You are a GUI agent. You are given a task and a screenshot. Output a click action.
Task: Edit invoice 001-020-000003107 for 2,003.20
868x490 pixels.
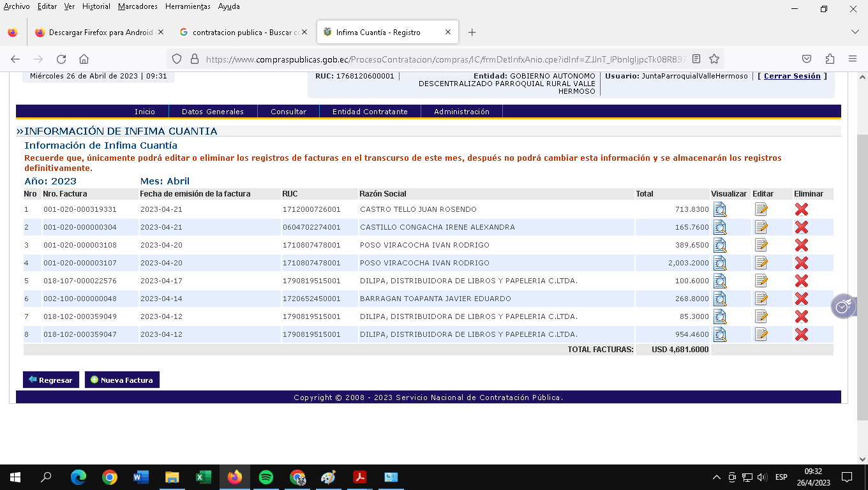(x=761, y=263)
